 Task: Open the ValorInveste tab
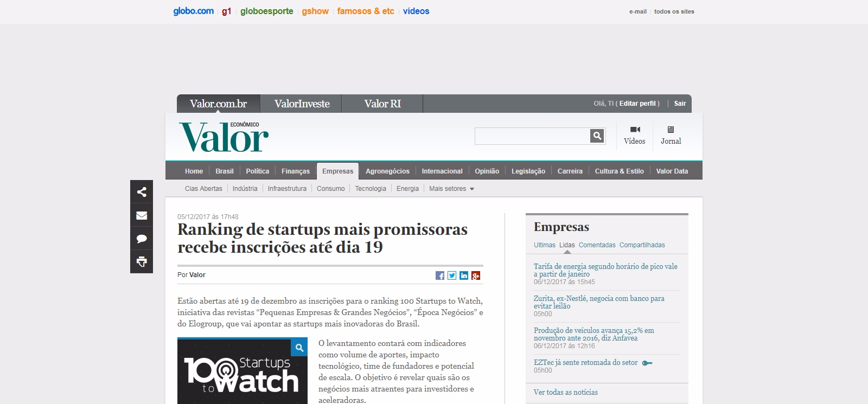(x=302, y=104)
